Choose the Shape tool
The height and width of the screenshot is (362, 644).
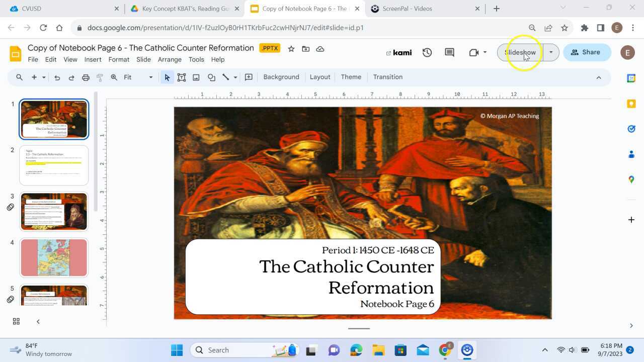coord(211,77)
